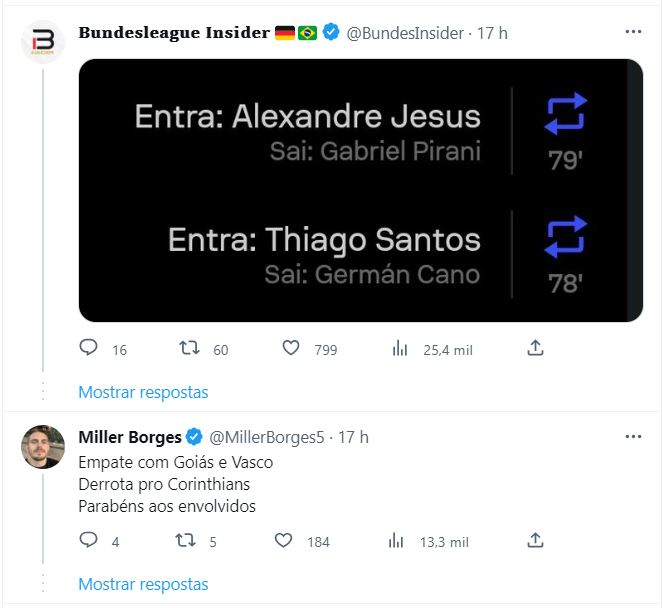Open Bundesleague Insider profile avatar
This screenshot has width=663, height=608.
(x=43, y=42)
